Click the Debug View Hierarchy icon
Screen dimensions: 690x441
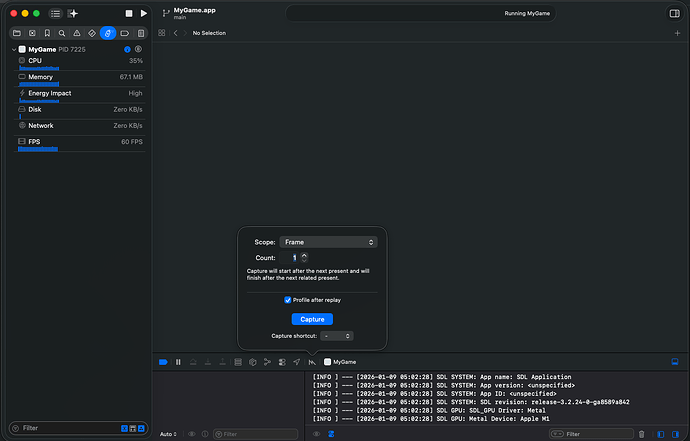[253, 361]
